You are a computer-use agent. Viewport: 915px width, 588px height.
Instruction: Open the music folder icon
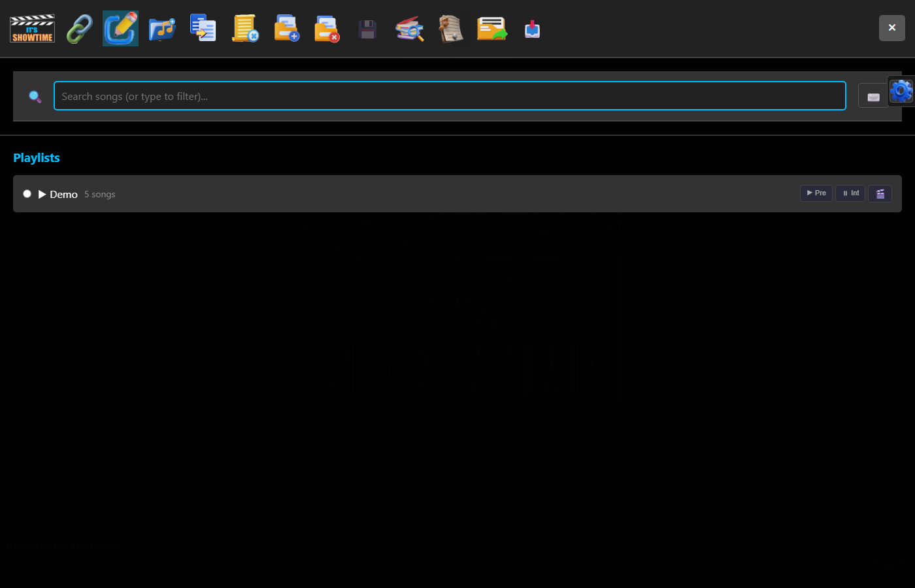(x=162, y=29)
